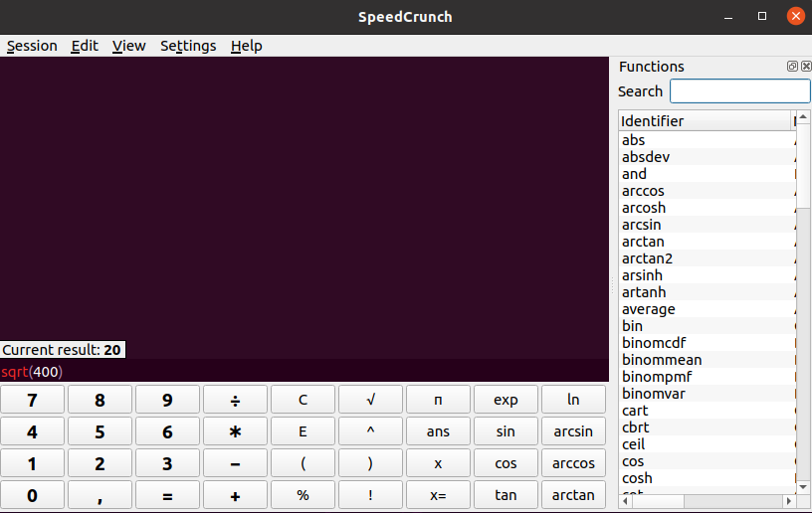Click the ans button
Viewport: 812px width, 513px height.
coord(438,431)
